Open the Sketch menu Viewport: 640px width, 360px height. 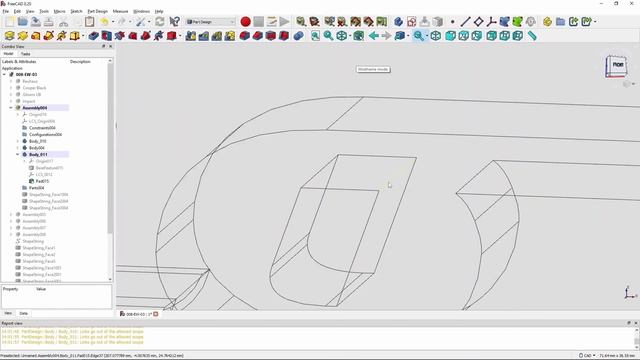[x=76, y=11]
